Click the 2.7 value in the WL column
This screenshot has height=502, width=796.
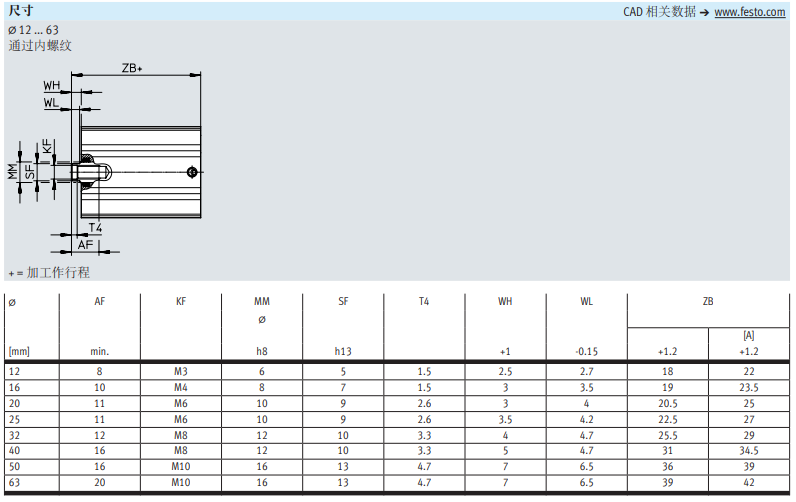click(x=586, y=371)
